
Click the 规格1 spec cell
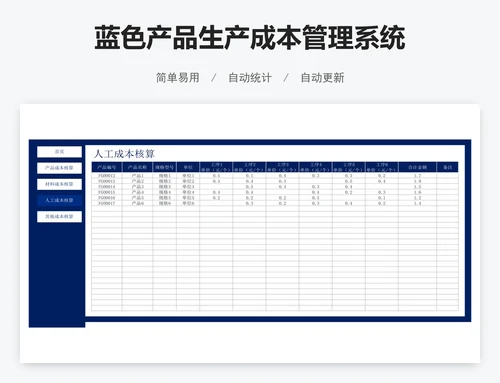[165, 176]
